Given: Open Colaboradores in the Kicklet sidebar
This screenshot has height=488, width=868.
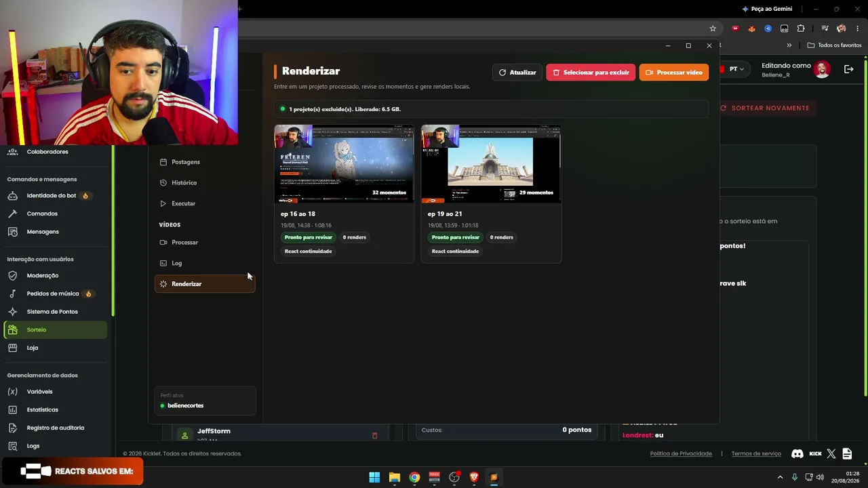Looking at the screenshot, I should tap(47, 152).
